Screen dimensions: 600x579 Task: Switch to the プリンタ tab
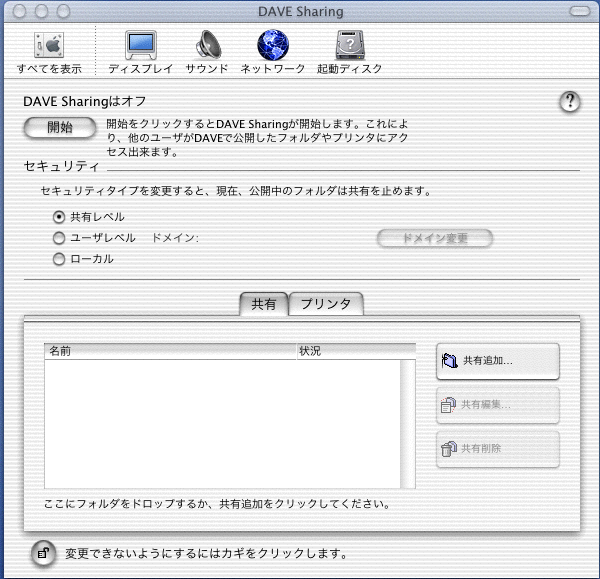(326, 304)
